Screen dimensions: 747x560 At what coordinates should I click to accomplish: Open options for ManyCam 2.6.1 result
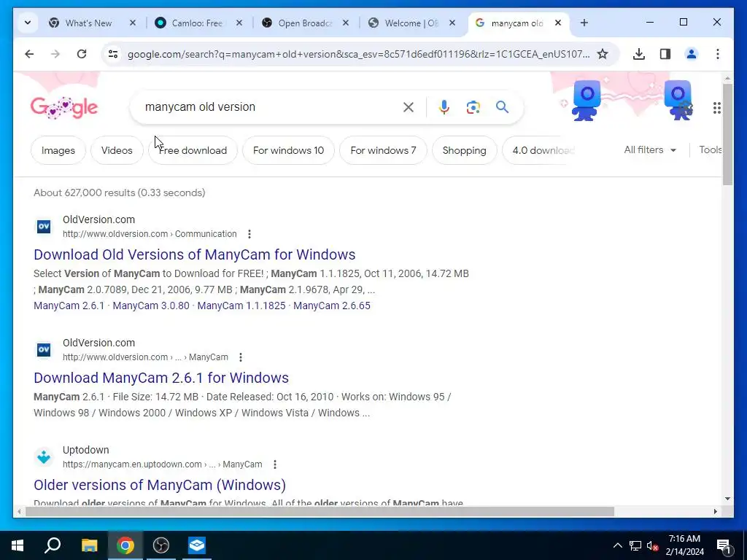click(241, 357)
